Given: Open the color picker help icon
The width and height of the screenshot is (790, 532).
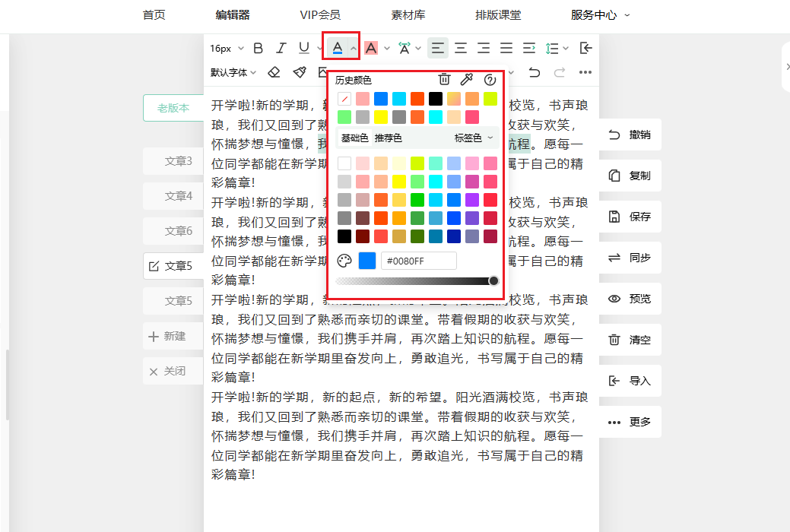Looking at the screenshot, I should pos(490,80).
